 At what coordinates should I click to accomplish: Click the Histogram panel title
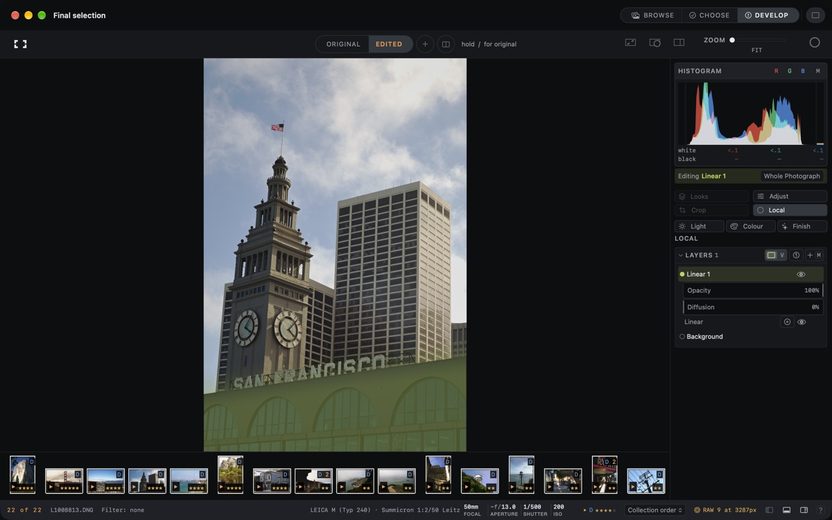tap(699, 71)
